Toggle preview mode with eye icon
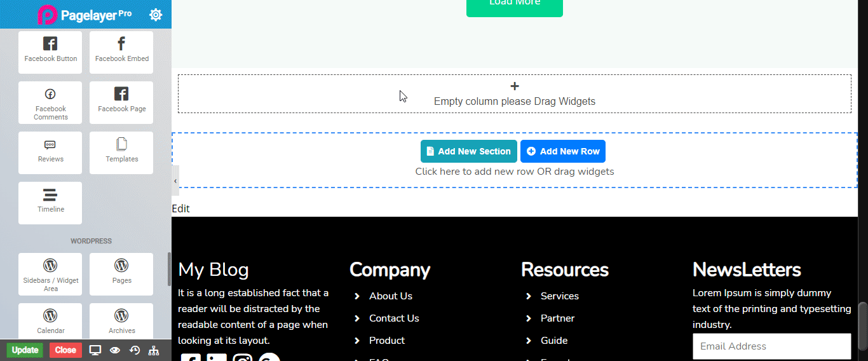This screenshot has width=868, height=361. [x=115, y=350]
